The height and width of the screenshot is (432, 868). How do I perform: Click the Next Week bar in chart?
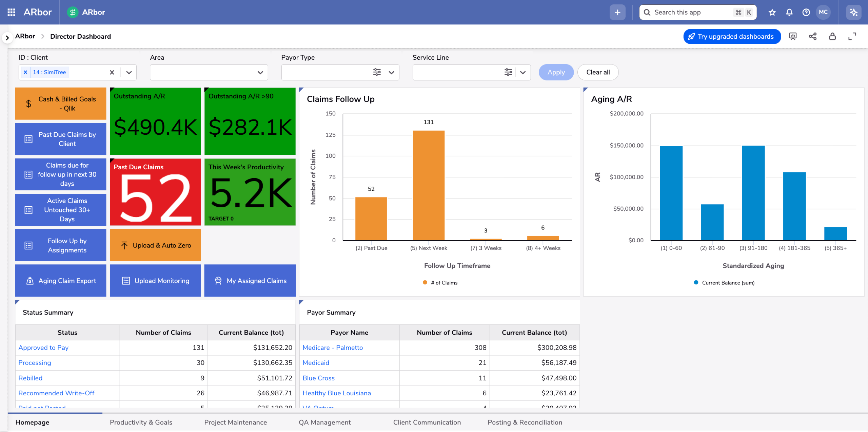[x=429, y=185]
